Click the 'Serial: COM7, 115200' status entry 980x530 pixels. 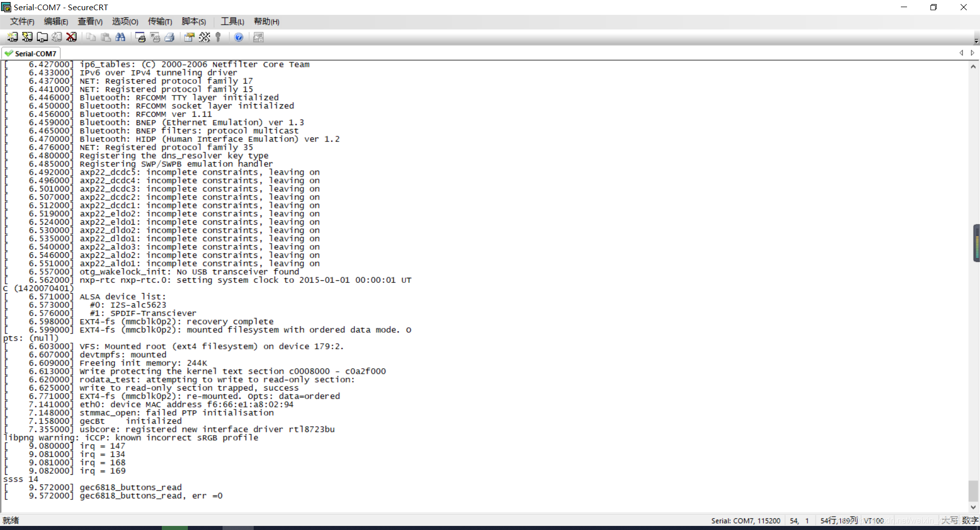pyautogui.click(x=746, y=521)
